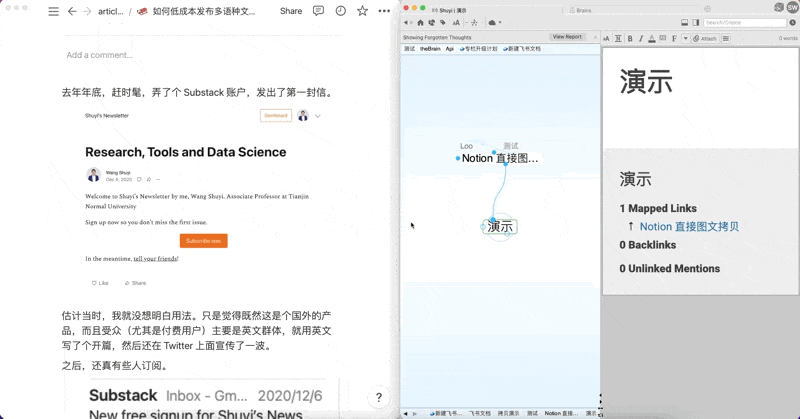Screen dimensions: 800x419
Task: Go to theBrain home thought icon
Action: tap(420, 22)
